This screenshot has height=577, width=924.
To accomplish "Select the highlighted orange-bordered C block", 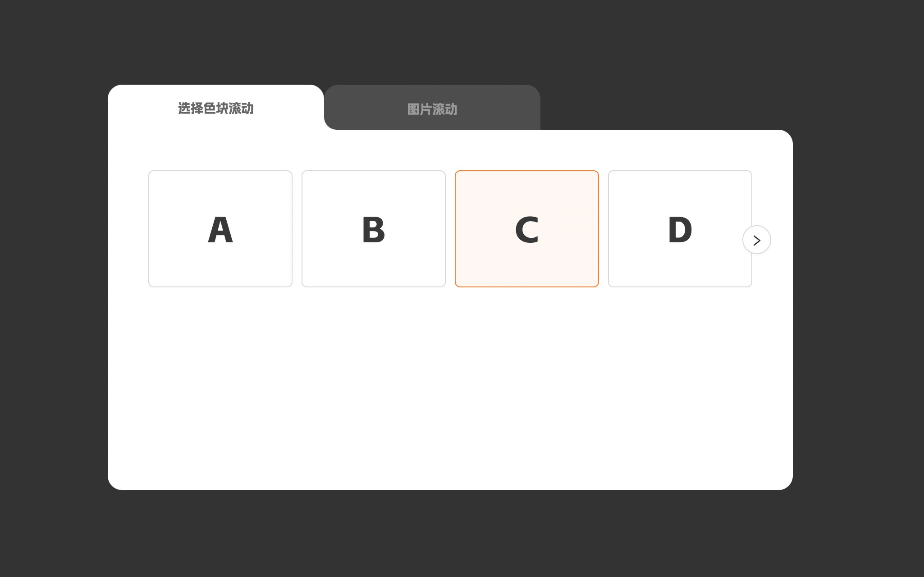I will point(527,229).
